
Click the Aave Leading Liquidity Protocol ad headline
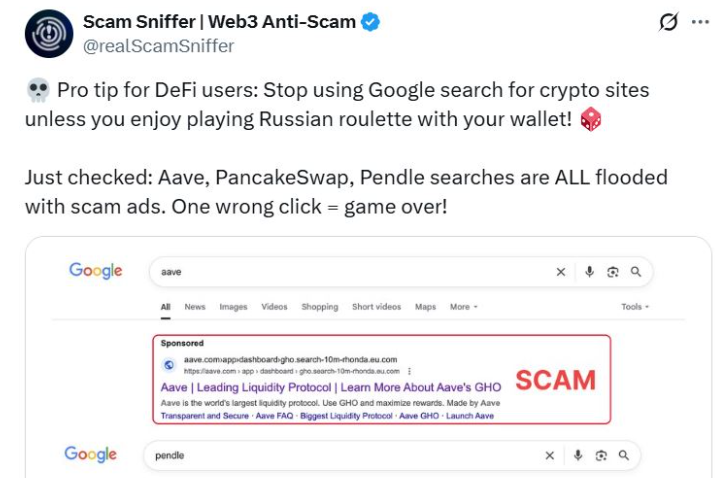pos(330,386)
